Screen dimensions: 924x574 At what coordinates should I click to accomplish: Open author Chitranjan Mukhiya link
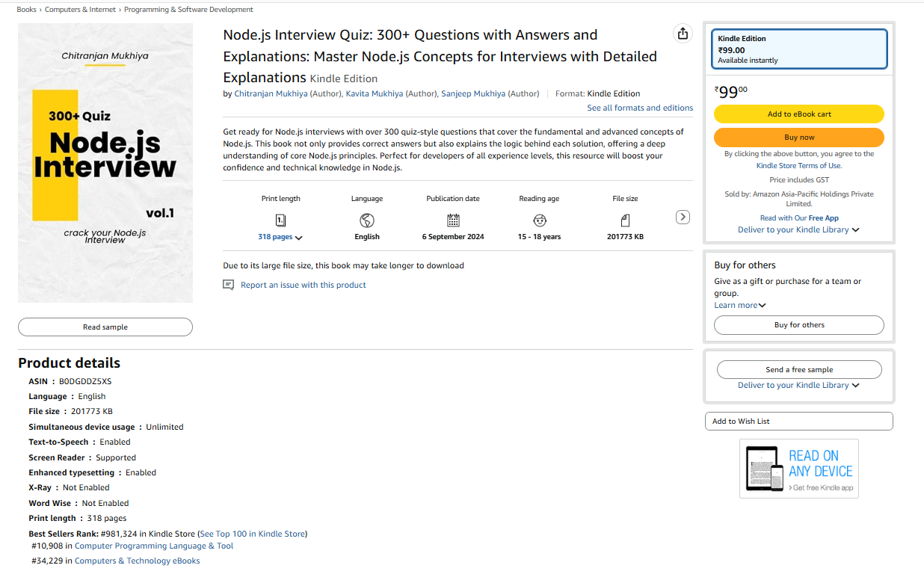click(271, 93)
